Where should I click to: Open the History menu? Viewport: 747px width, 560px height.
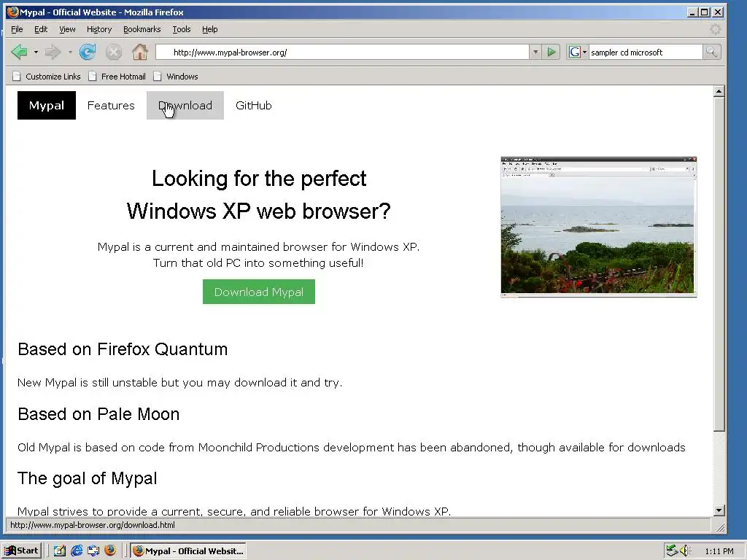tap(99, 29)
